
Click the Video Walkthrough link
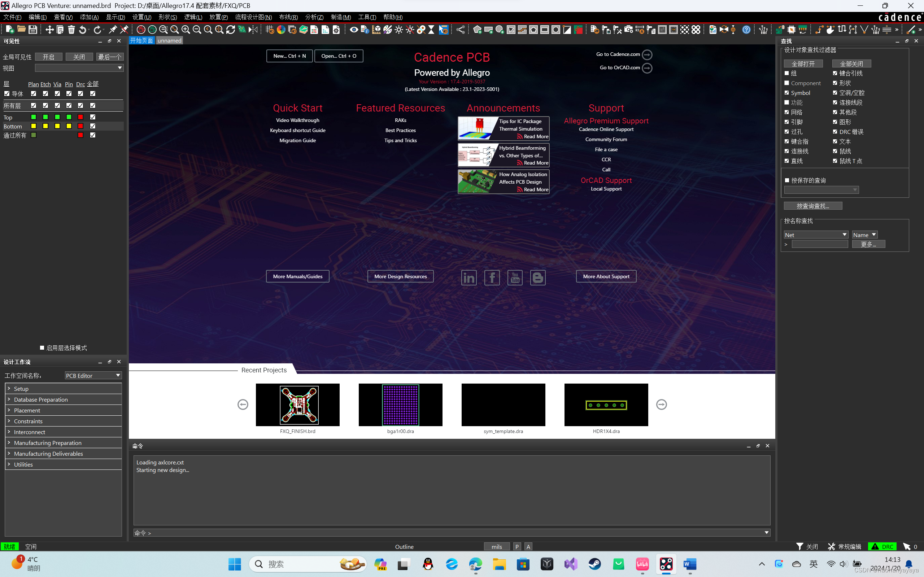pyautogui.click(x=297, y=120)
